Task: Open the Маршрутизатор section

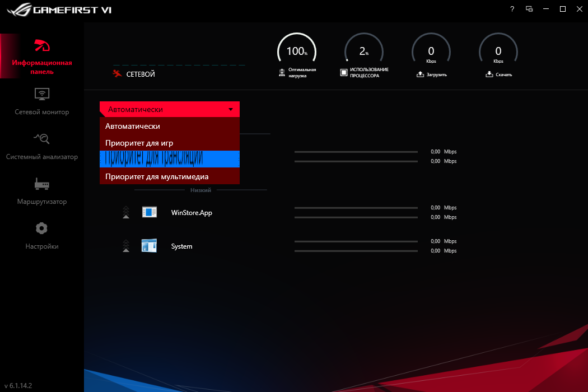Action: click(41, 190)
